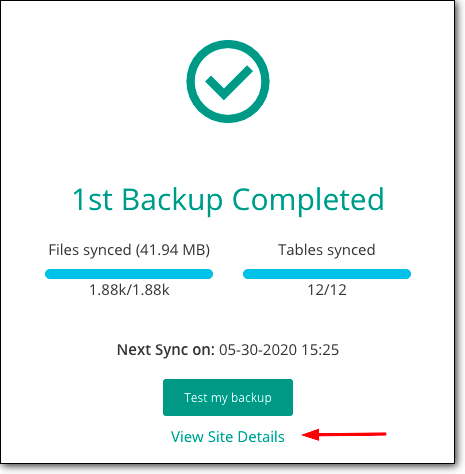The width and height of the screenshot is (465, 474).
Task: Click the word Completed in the heading
Action: 308,200
